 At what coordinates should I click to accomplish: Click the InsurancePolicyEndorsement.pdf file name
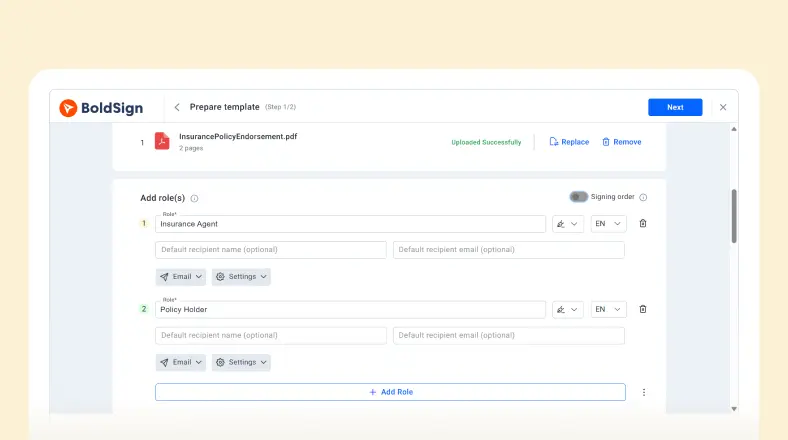pos(238,137)
